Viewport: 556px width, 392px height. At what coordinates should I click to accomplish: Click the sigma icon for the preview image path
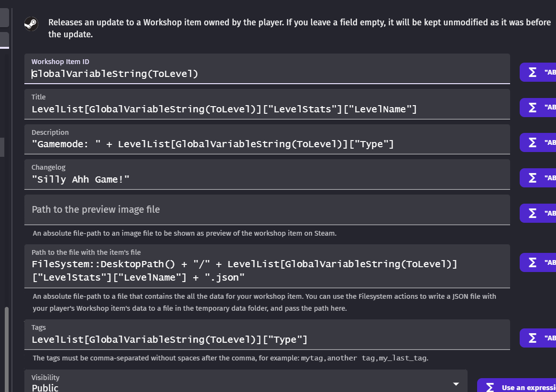pyautogui.click(x=532, y=213)
